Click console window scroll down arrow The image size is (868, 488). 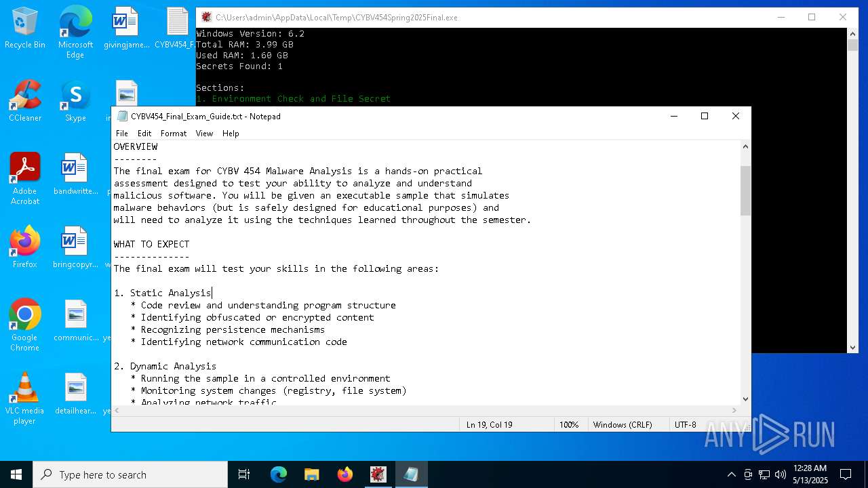(x=852, y=347)
